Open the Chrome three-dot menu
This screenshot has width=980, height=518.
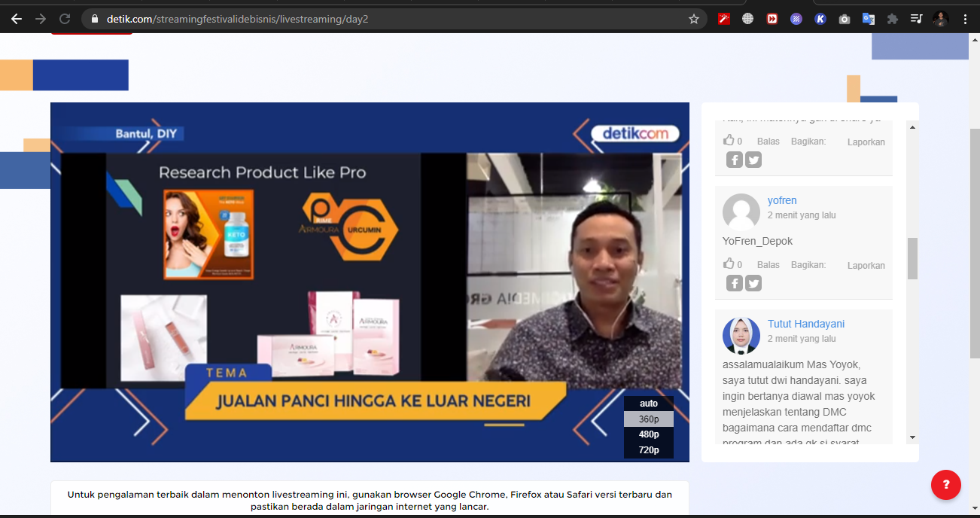click(x=965, y=19)
